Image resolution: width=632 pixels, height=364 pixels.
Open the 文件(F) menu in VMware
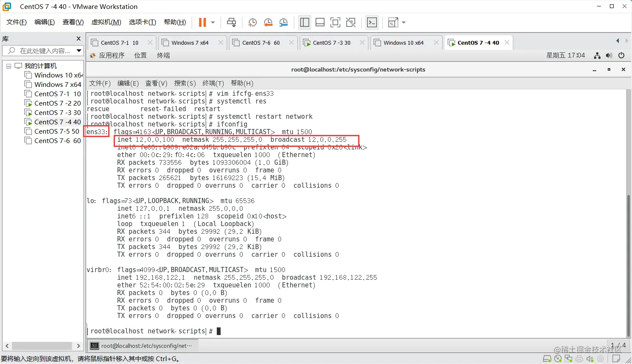click(16, 22)
